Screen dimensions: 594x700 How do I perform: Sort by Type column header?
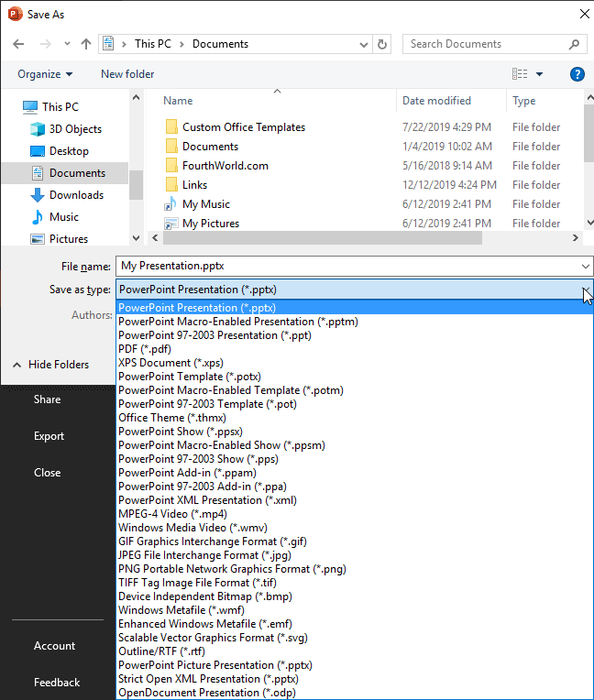524,101
